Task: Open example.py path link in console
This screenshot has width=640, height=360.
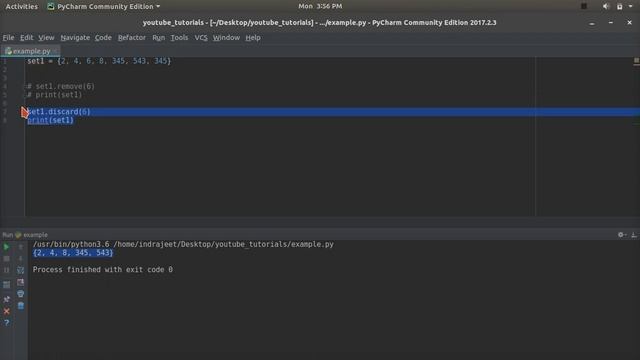Action: tap(223, 244)
